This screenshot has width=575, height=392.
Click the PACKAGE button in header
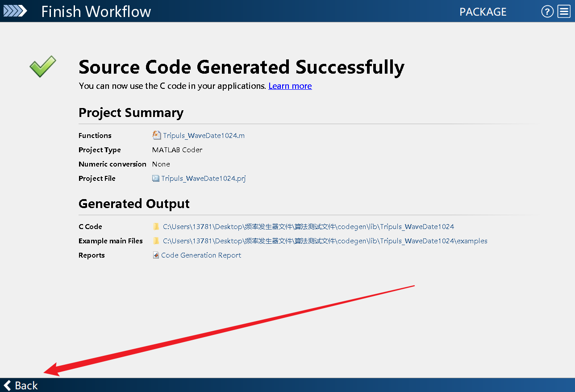483,12
